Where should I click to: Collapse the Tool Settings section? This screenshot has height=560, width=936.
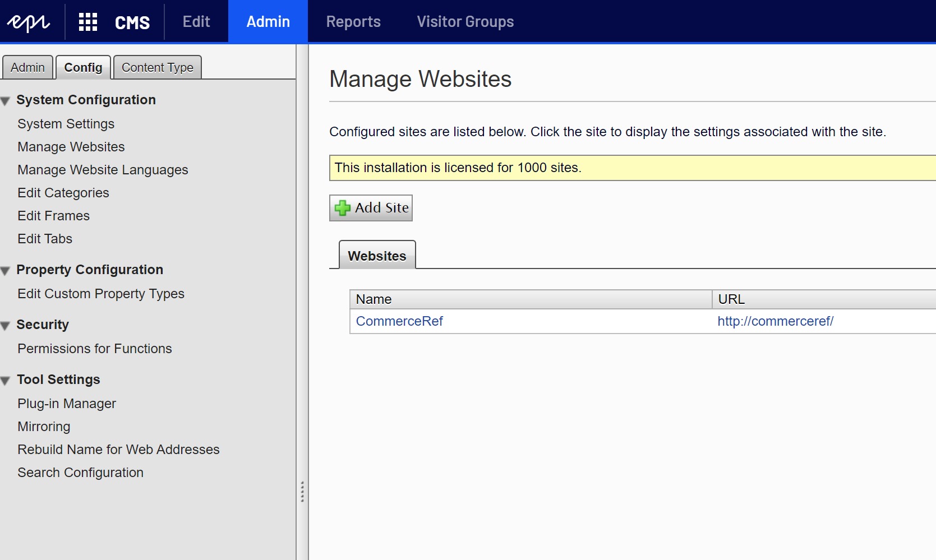(x=6, y=381)
